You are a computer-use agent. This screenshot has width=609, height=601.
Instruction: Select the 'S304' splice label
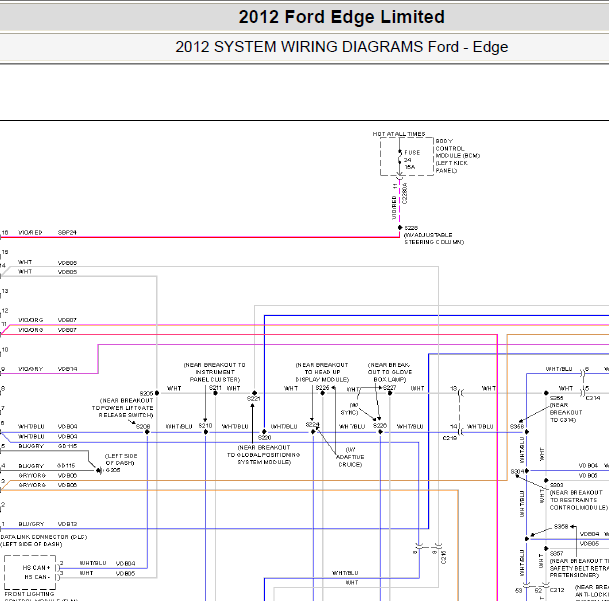(517, 472)
